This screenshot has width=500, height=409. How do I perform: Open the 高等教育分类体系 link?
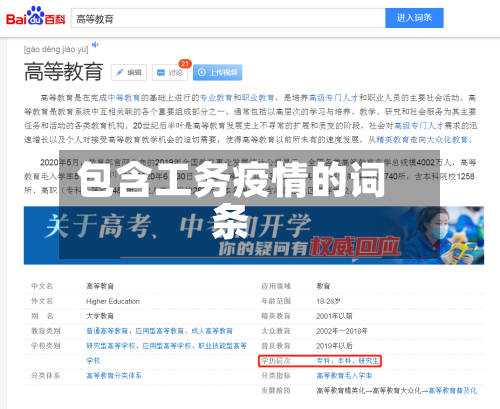pos(114,376)
